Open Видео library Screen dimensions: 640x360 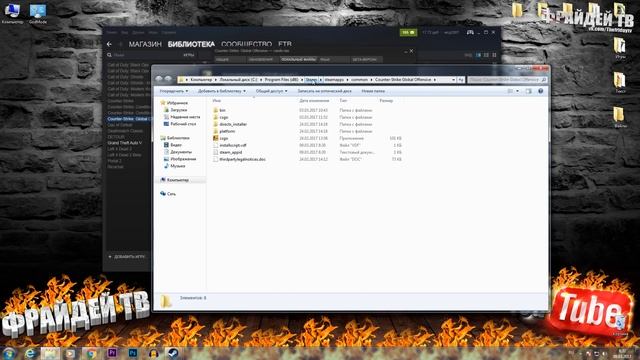(x=176, y=145)
